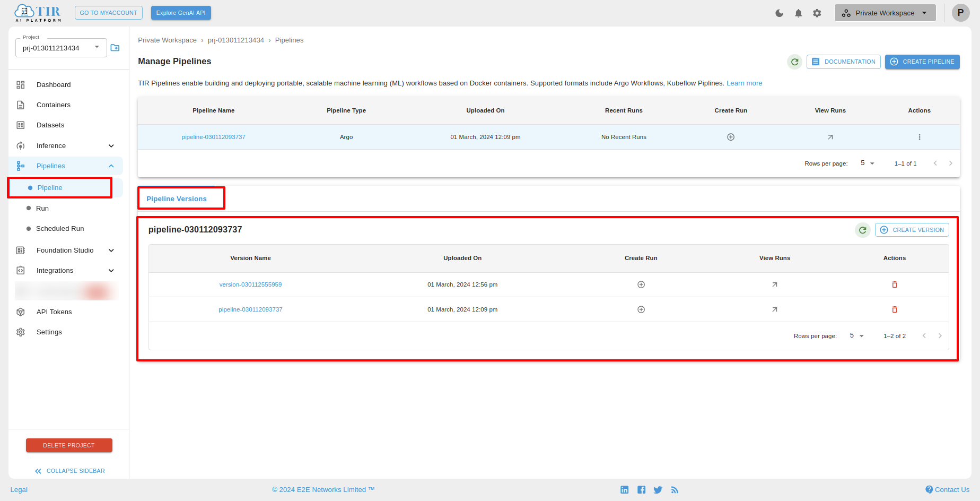Create a run for pipeline-030112093737 in the pipelines table
The height and width of the screenshot is (501, 980).
(x=731, y=137)
